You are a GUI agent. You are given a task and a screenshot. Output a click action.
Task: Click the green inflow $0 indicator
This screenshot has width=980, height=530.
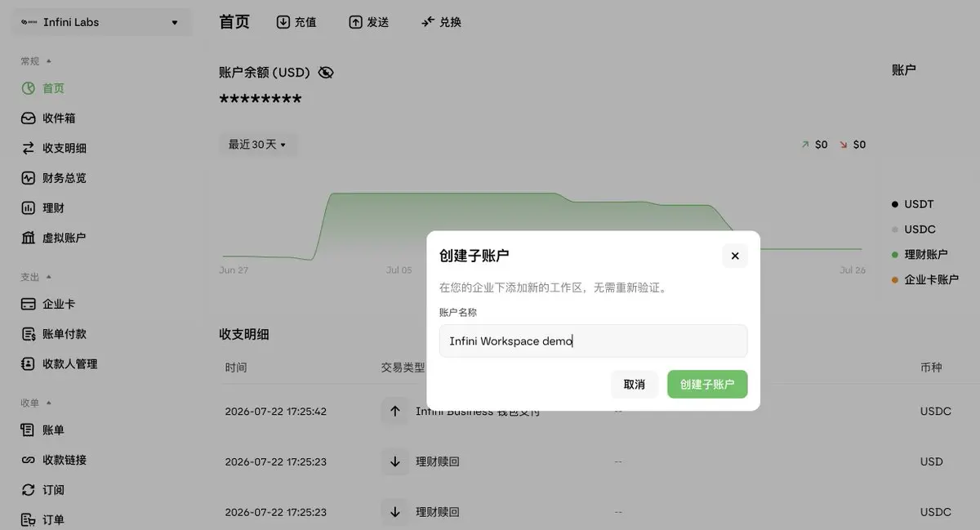814,145
